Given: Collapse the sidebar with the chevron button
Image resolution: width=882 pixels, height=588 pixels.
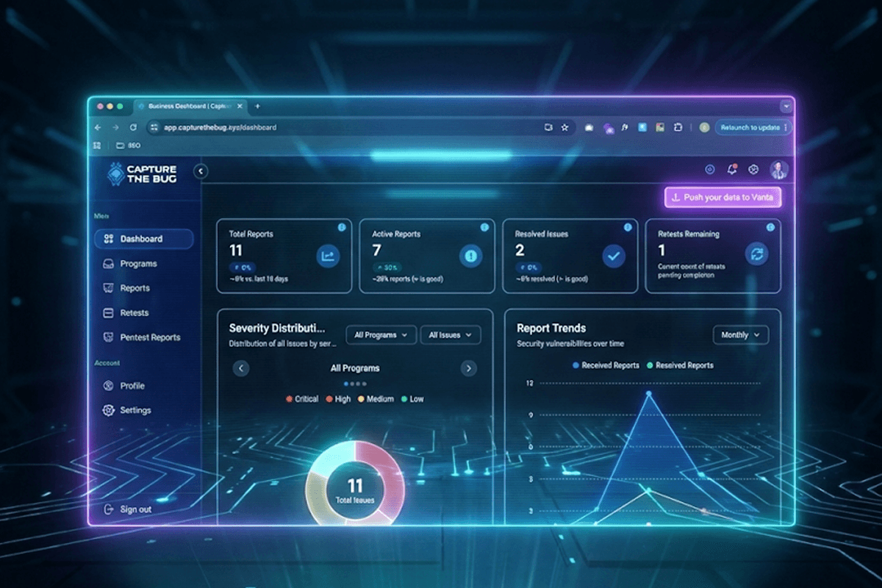Looking at the screenshot, I should point(201,171).
